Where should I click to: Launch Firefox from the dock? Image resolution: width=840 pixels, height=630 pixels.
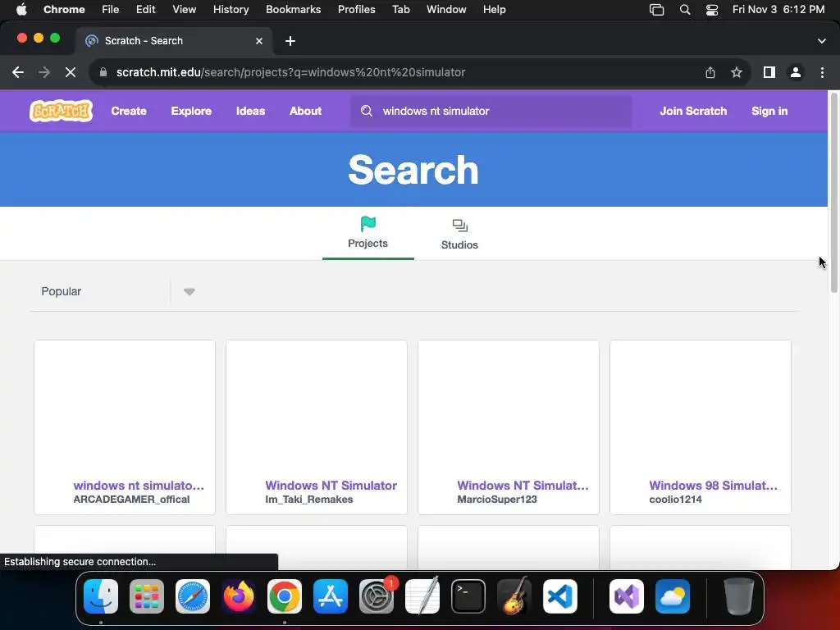(x=239, y=596)
